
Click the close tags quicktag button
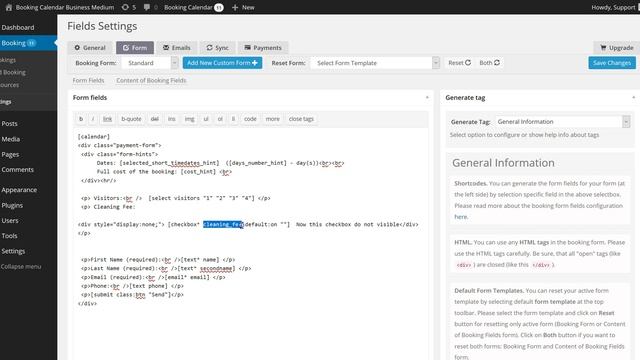pos(301,119)
